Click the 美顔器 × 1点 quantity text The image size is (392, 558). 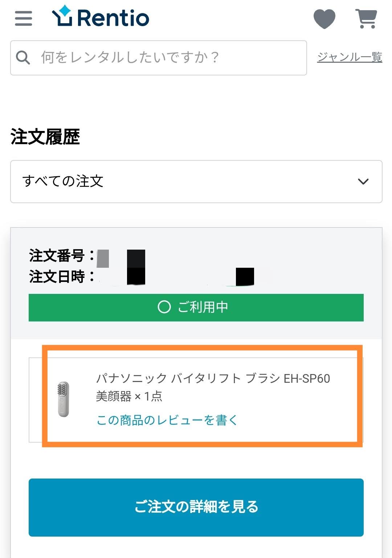tap(129, 396)
